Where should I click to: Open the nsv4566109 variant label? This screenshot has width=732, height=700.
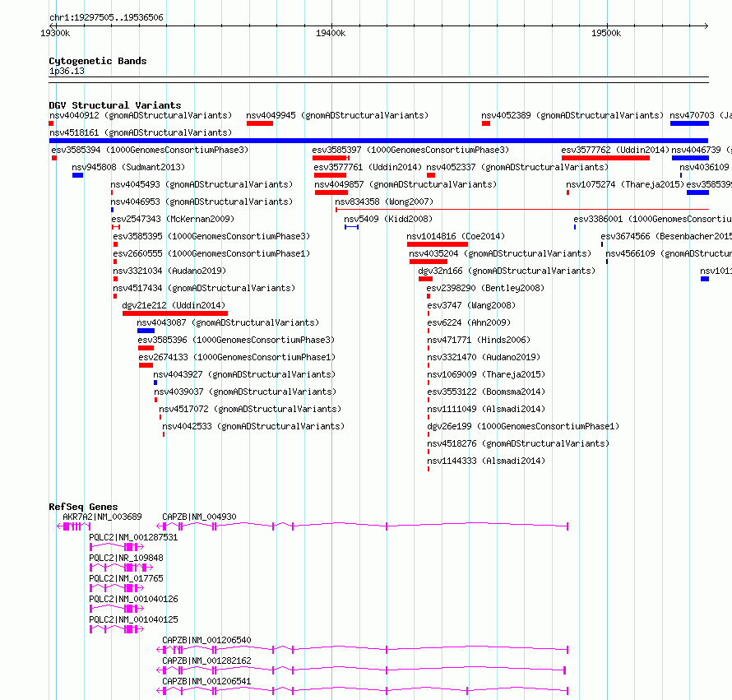(x=669, y=253)
